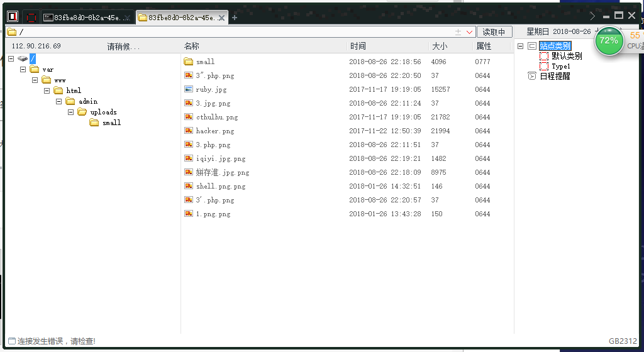Click size value 8975
Screen dimensions: 644x352
click(x=438, y=172)
